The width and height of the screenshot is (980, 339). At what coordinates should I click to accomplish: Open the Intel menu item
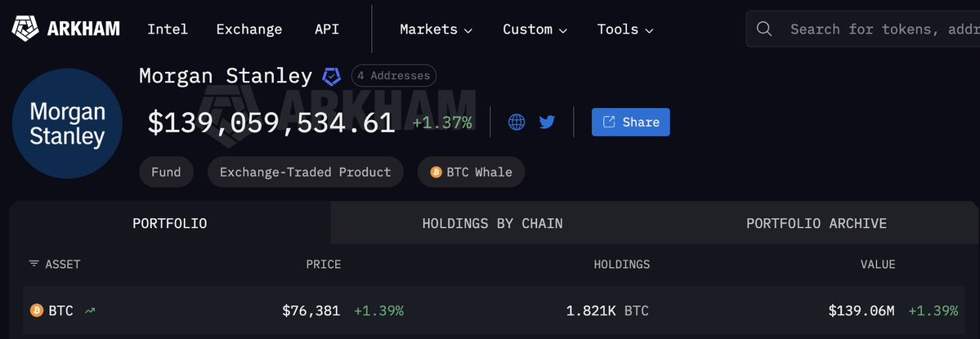click(168, 29)
